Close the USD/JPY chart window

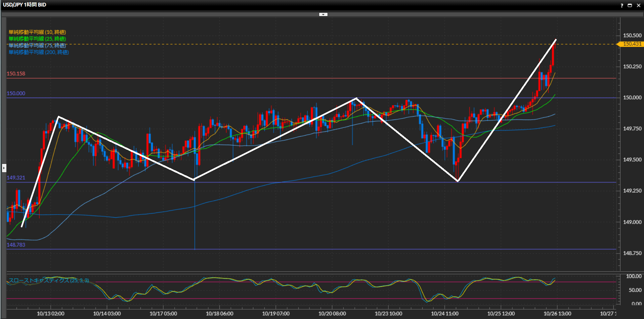point(638,5)
